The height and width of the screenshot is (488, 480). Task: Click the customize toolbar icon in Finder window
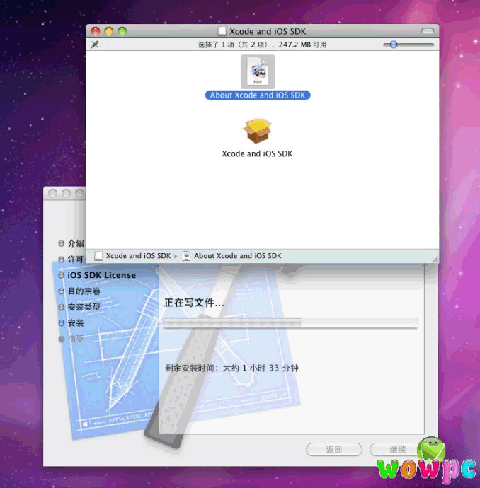click(95, 44)
